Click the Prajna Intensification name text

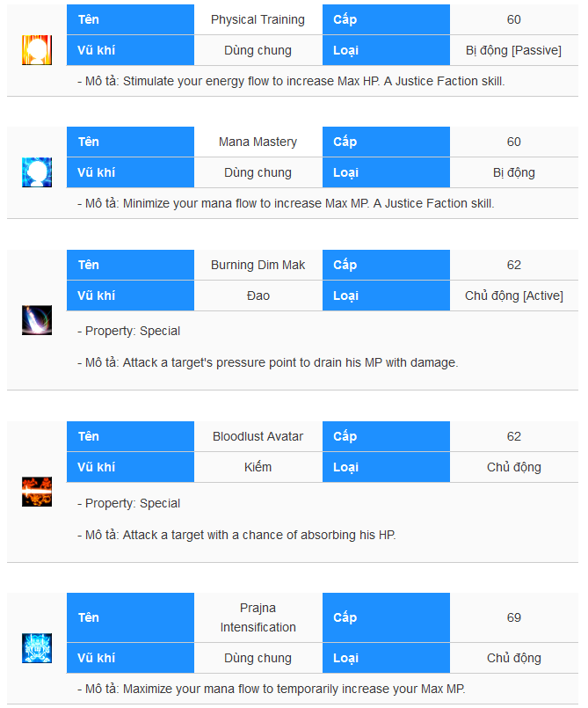(258, 617)
